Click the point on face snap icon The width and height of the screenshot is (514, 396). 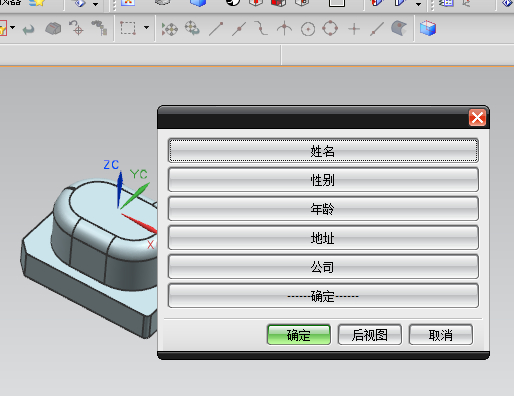[399, 28]
